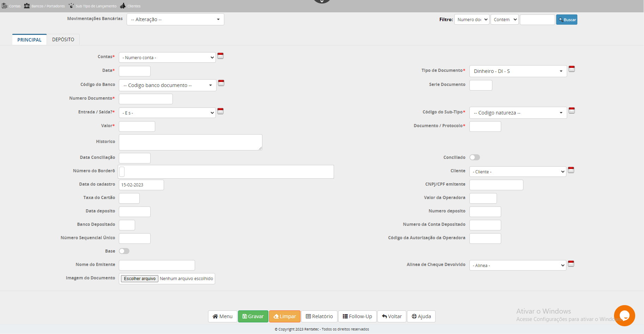Image resolution: width=644 pixels, height=334 pixels.
Task: Click the red icon beside Contas dropdown
Action: [220, 56]
